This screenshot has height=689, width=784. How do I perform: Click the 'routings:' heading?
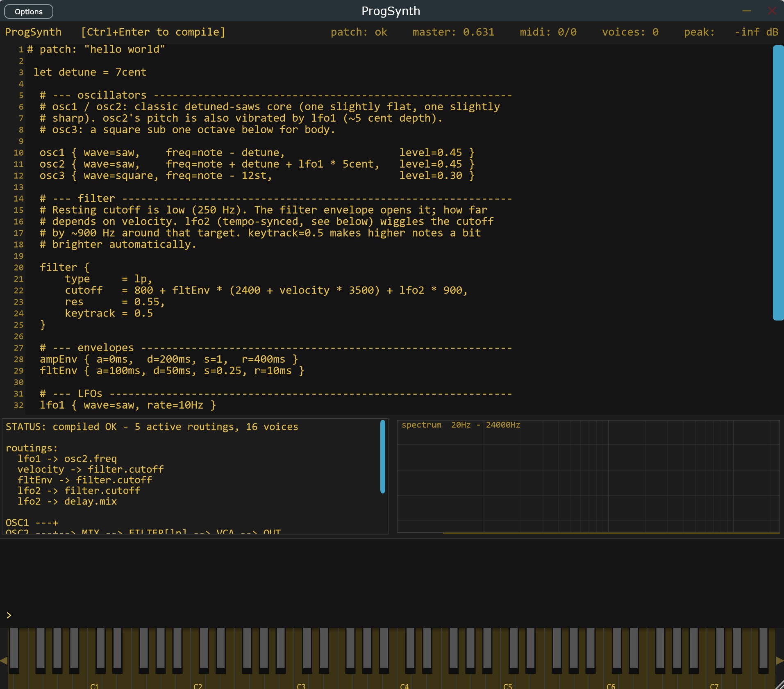[x=32, y=448]
